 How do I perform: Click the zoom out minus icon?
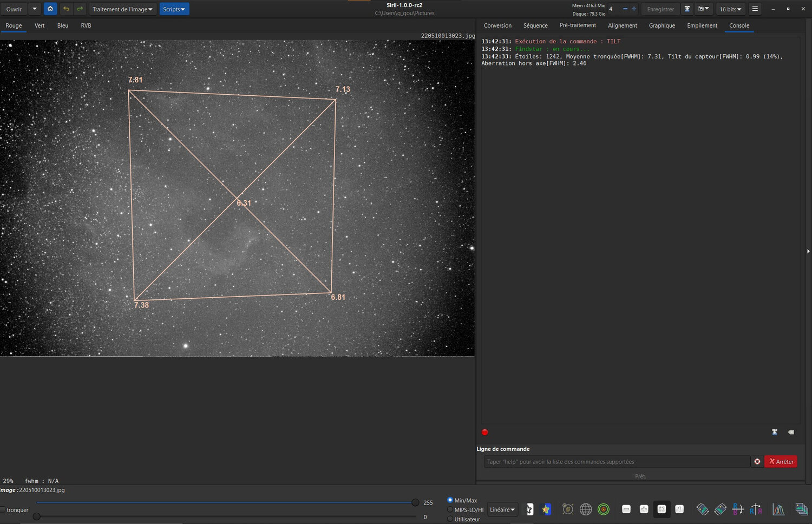click(626, 509)
